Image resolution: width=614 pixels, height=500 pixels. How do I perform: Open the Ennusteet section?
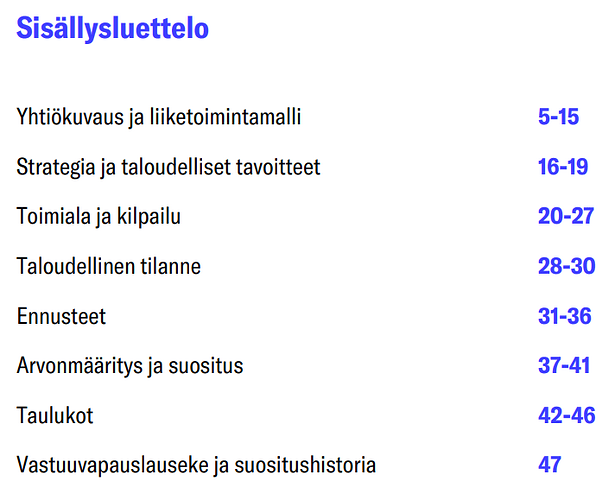point(61,316)
